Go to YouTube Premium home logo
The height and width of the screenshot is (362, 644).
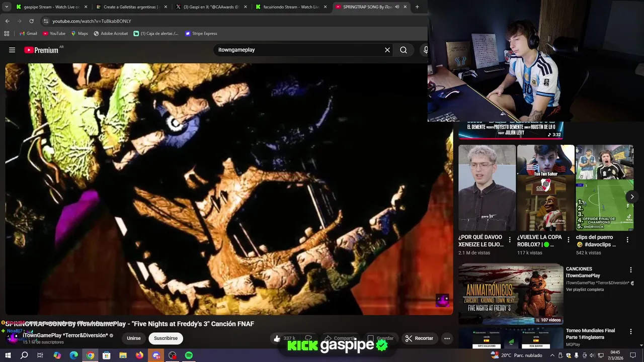pyautogui.click(x=41, y=50)
